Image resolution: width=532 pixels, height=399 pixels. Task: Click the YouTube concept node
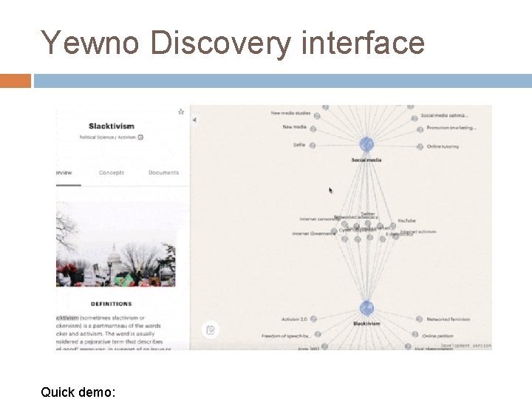[x=393, y=225]
